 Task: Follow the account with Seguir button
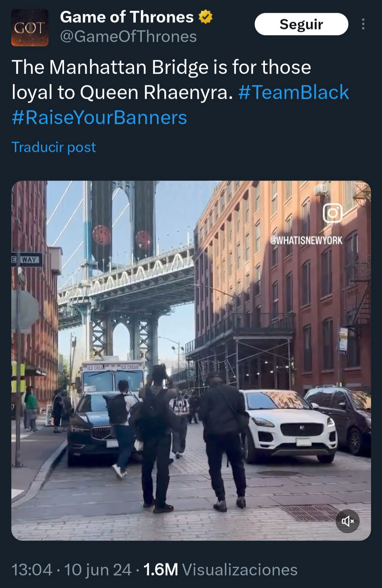(301, 24)
